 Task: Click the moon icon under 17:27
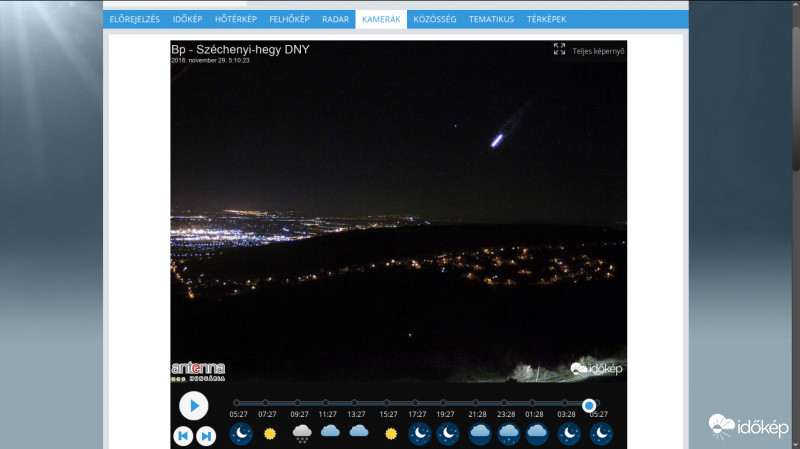[420, 434]
